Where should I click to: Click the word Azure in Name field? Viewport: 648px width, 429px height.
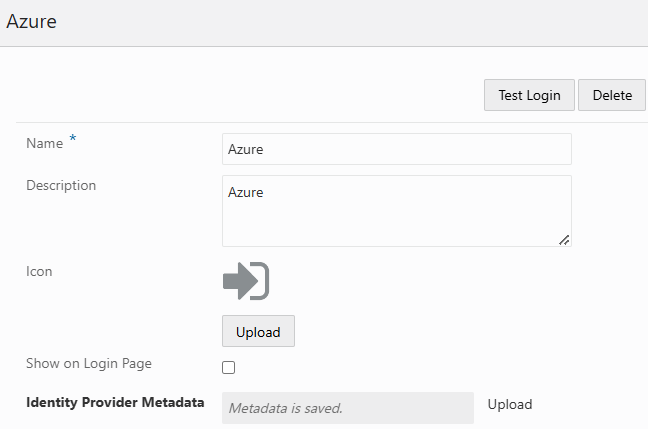pos(246,150)
